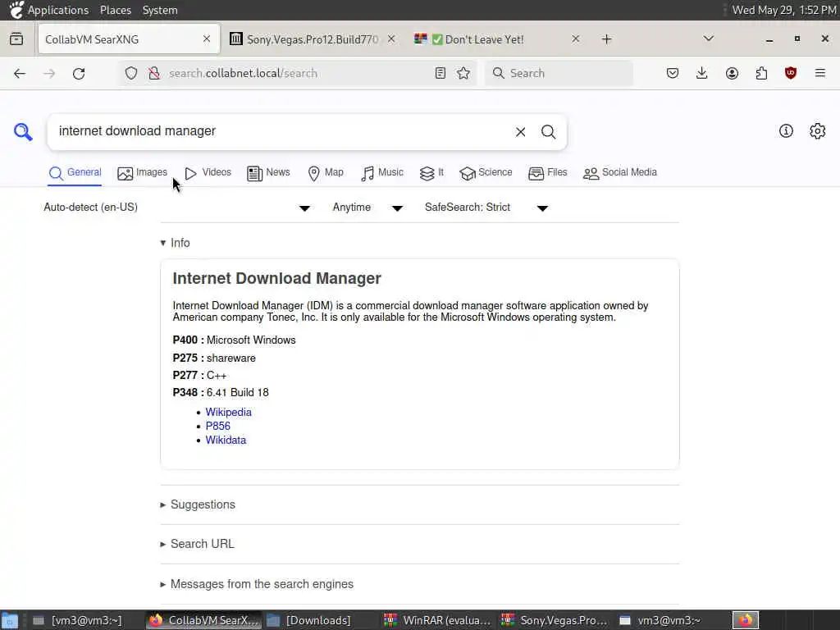Click the internet download manager query field
The image size is (840, 630).
click(281, 131)
